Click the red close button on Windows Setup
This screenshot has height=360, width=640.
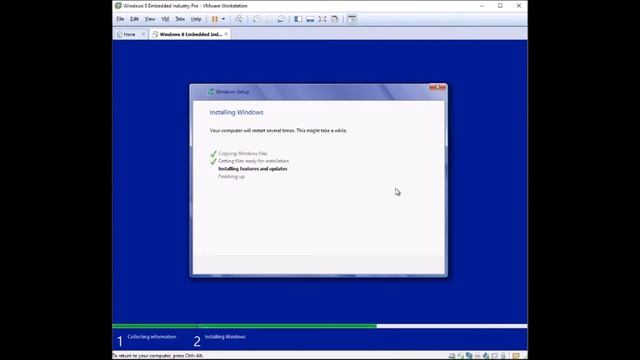[438, 87]
